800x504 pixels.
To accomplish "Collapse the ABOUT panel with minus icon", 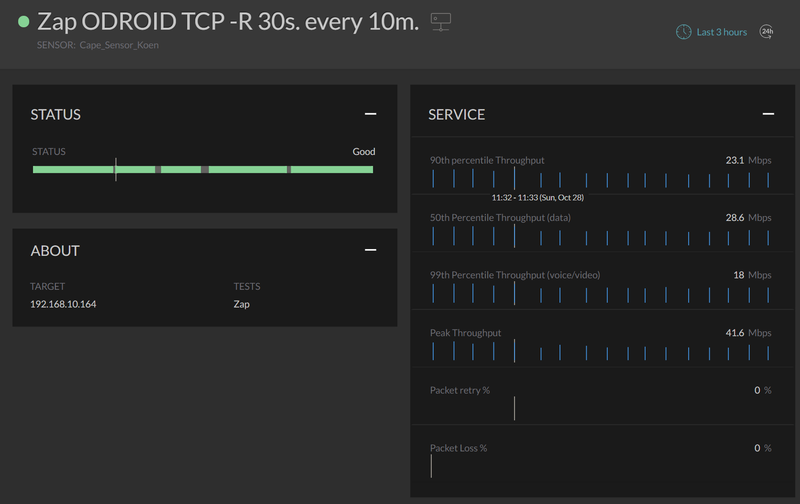I will click(x=370, y=250).
